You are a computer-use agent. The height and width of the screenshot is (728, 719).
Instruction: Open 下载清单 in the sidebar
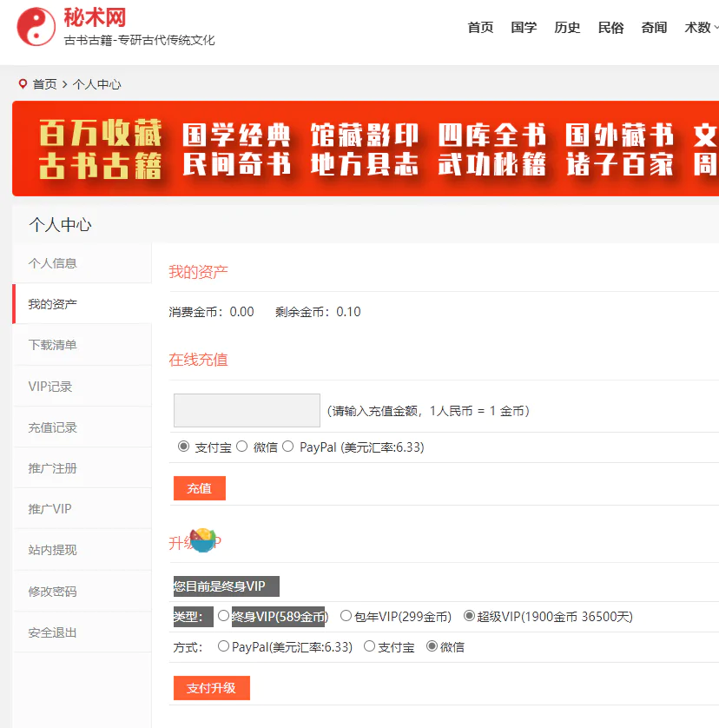point(82,345)
